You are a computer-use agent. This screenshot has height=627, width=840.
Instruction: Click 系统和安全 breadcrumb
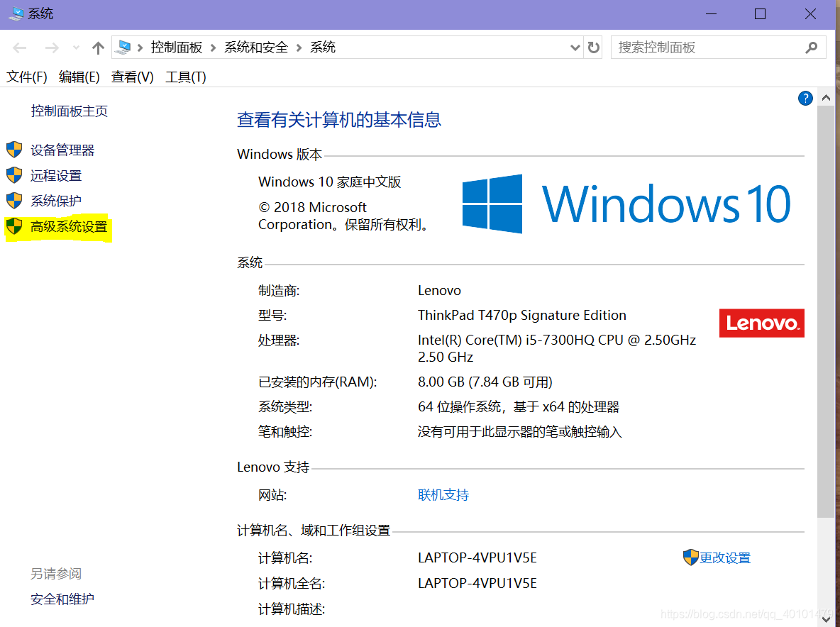[256, 47]
